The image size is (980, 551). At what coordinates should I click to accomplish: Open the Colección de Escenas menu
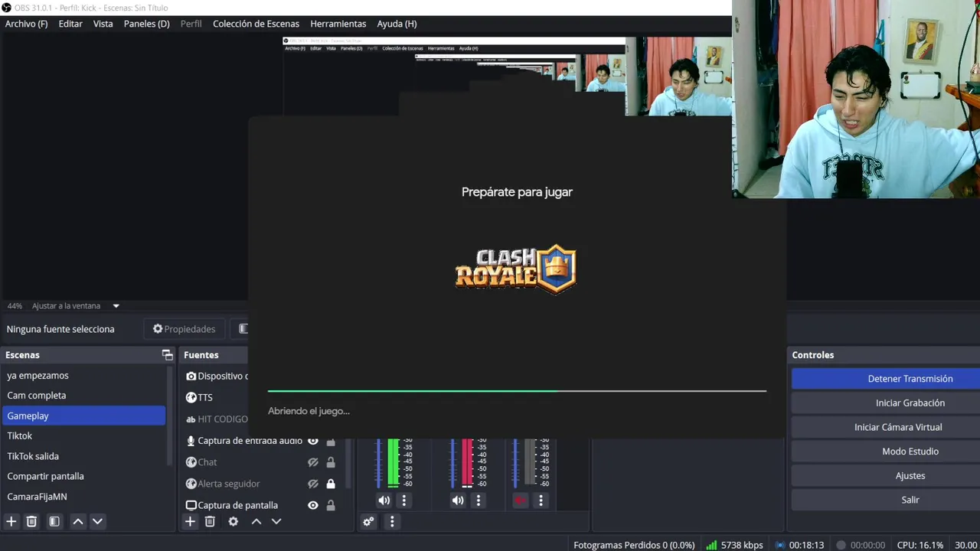pos(256,24)
